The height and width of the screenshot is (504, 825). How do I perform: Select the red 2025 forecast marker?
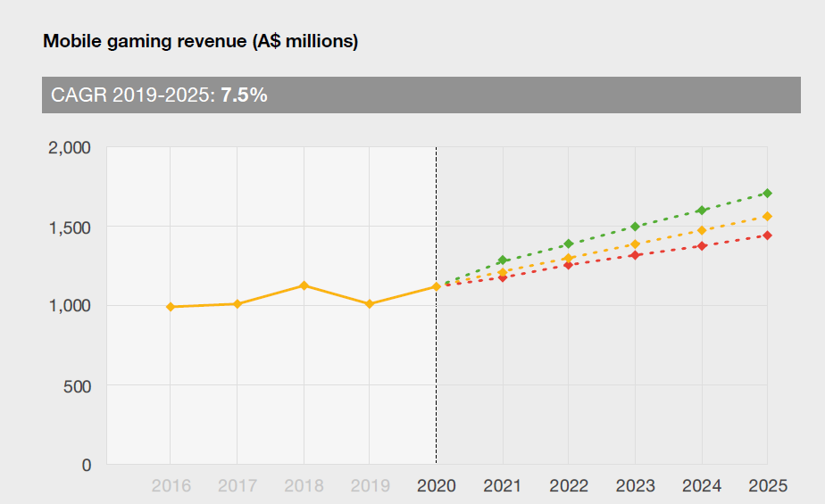(x=768, y=235)
